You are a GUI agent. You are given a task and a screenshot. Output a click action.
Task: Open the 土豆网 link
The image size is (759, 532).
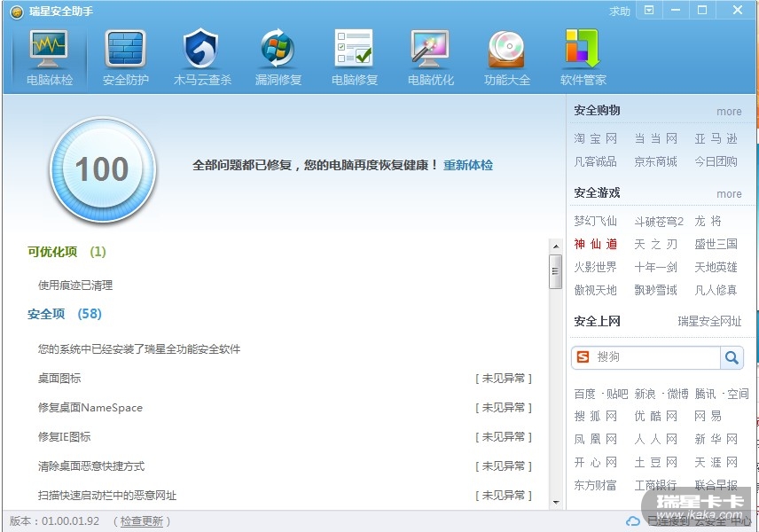[x=656, y=462]
